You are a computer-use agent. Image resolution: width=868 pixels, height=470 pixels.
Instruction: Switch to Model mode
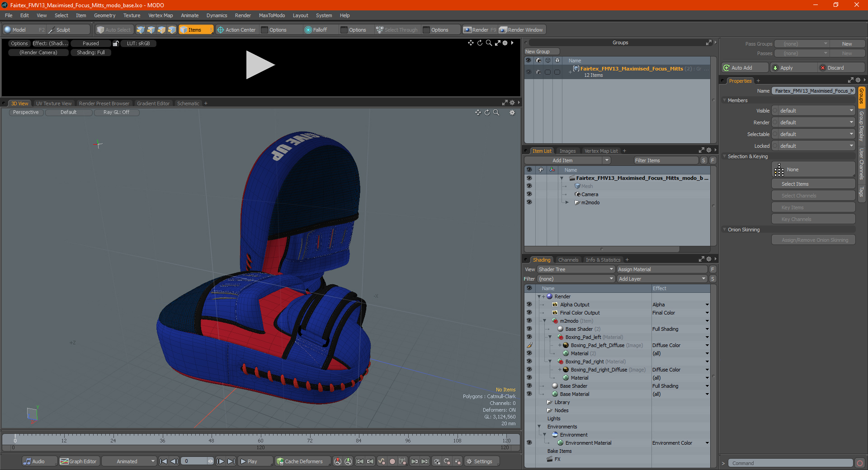tap(24, 30)
